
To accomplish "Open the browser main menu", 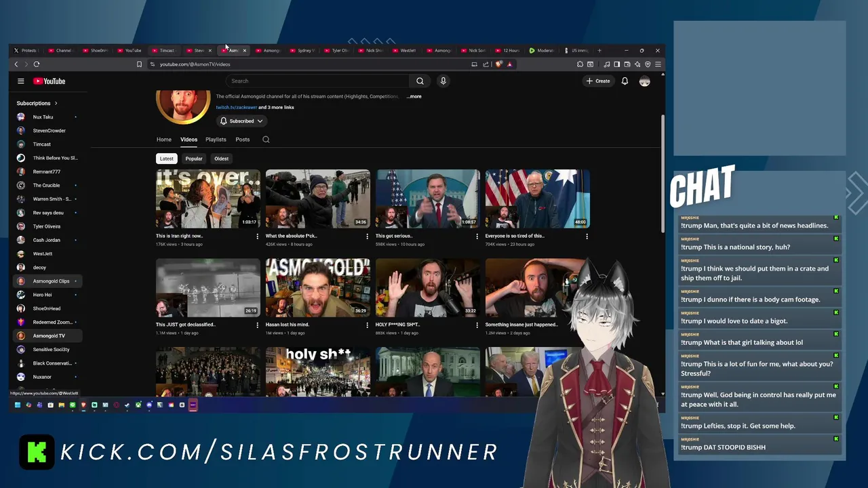I will click(658, 64).
